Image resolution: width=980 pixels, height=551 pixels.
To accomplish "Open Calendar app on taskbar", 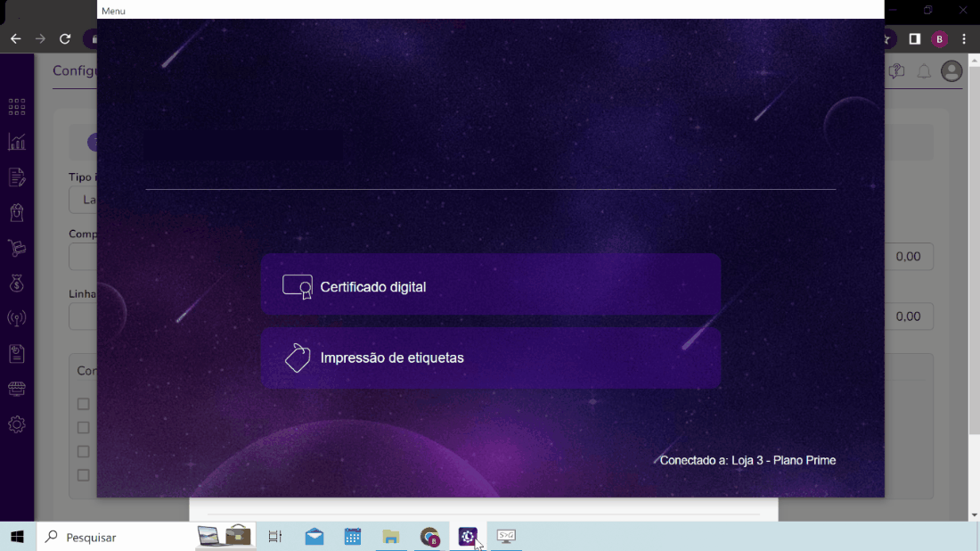I will (x=353, y=537).
